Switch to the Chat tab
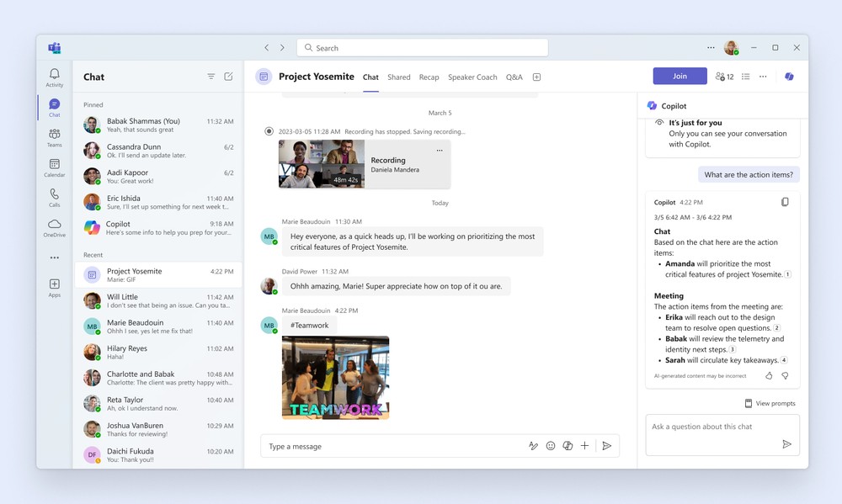The height and width of the screenshot is (504, 842). coord(370,77)
